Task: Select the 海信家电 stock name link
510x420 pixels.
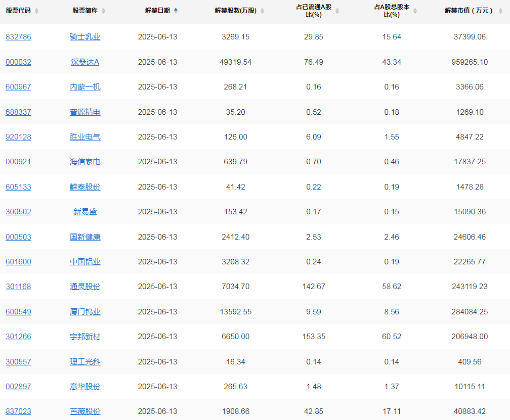Action: point(85,162)
